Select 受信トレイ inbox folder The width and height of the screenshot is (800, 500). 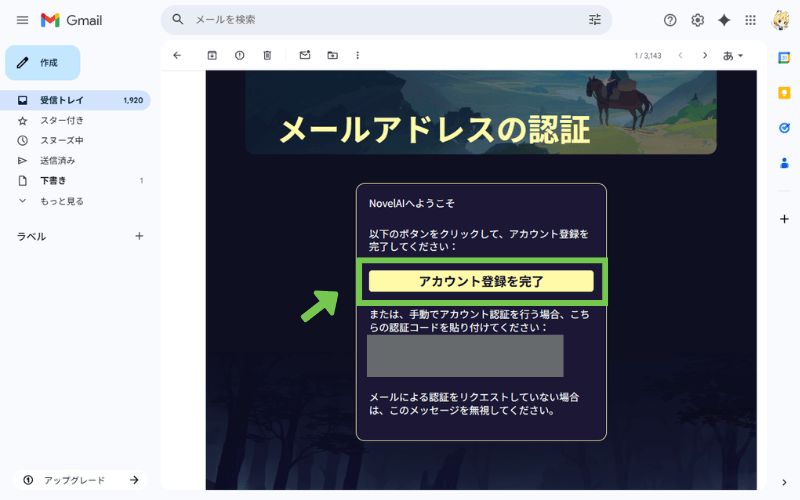[75, 100]
